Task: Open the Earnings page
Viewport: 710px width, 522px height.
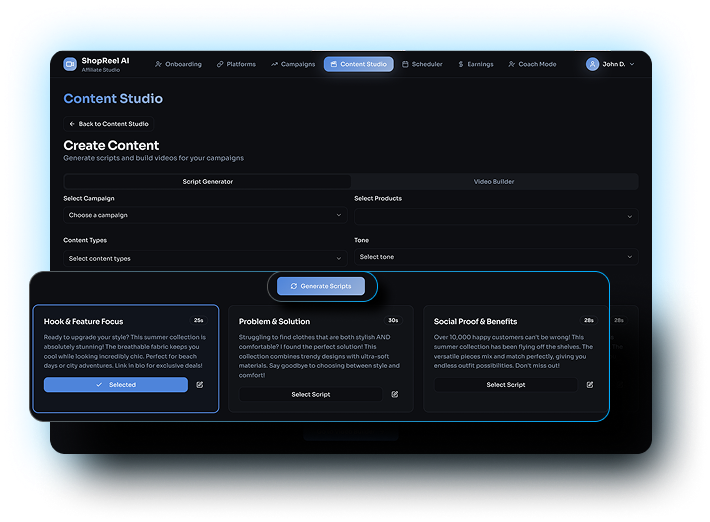Action: [x=475, y=64]
